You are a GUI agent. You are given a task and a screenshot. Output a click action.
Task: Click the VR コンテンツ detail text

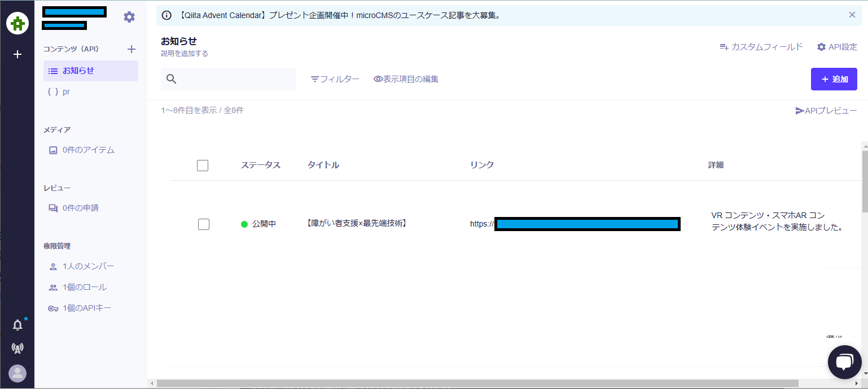pyautogui.click(x=777, y=221)
